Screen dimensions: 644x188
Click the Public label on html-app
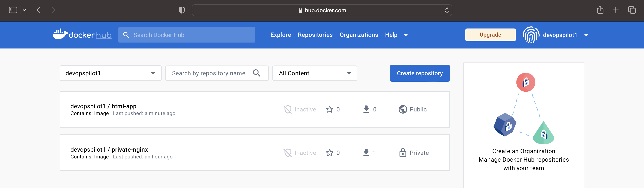click(x=418, y=109)
